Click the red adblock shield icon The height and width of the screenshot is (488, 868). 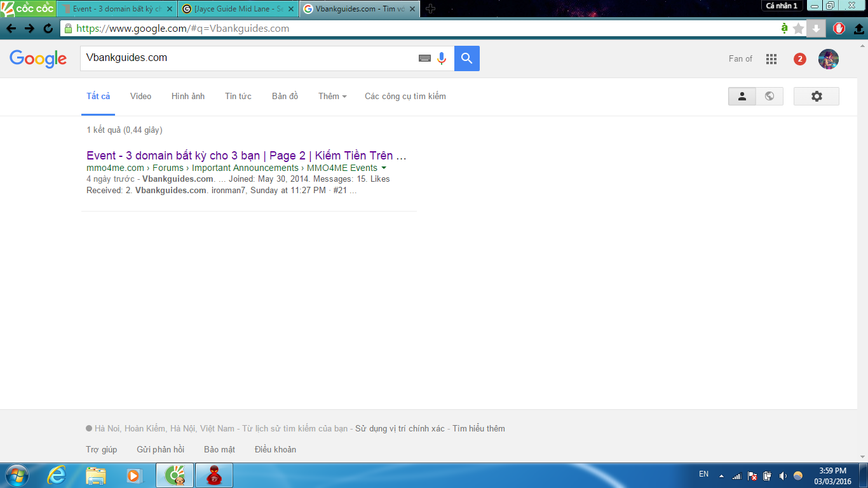838,29
